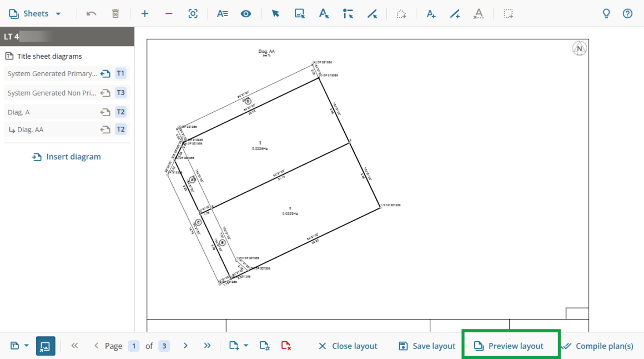644x359 pixels.
Task: Click the underlined A text style tool
Action: 479,14
